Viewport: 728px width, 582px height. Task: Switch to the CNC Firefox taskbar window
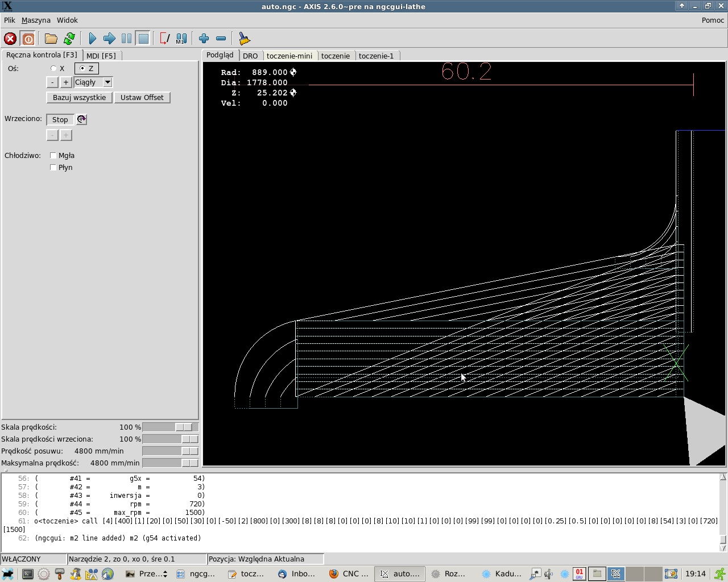[x=349, y=574]
